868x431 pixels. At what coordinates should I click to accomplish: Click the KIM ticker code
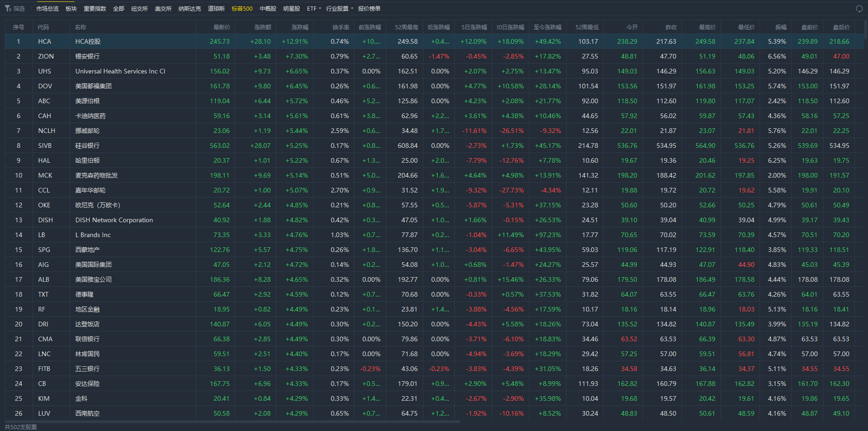pos(44,398)
